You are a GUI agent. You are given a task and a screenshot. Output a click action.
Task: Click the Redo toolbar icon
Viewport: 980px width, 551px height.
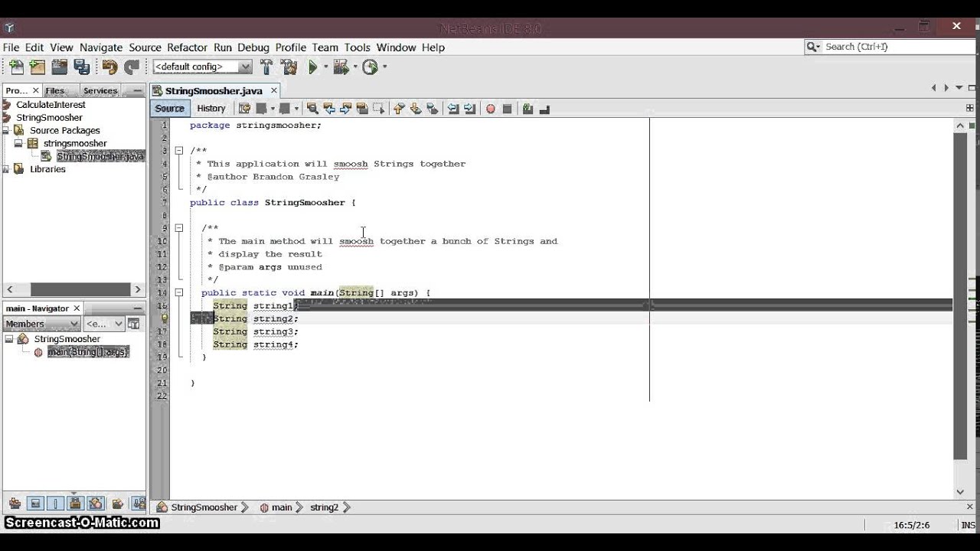[132, 67]
